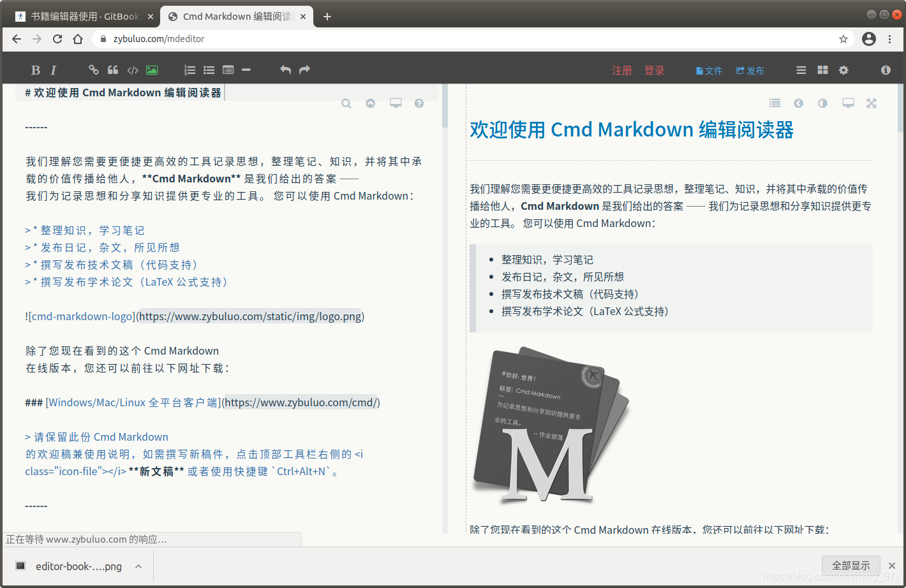This screenshot has width=906, height=588.
Task: Switch to the 书籍编辑器使用 GitBook tab
Action: point(83,17)
